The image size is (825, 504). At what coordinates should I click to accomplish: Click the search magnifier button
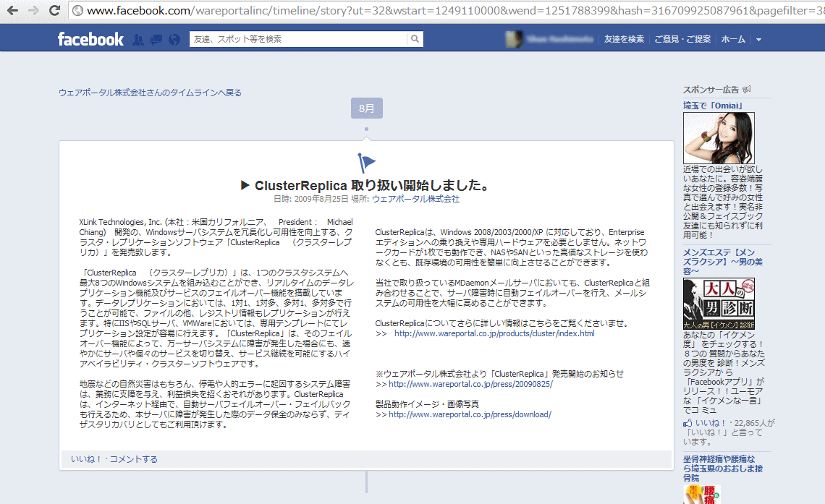415,39
